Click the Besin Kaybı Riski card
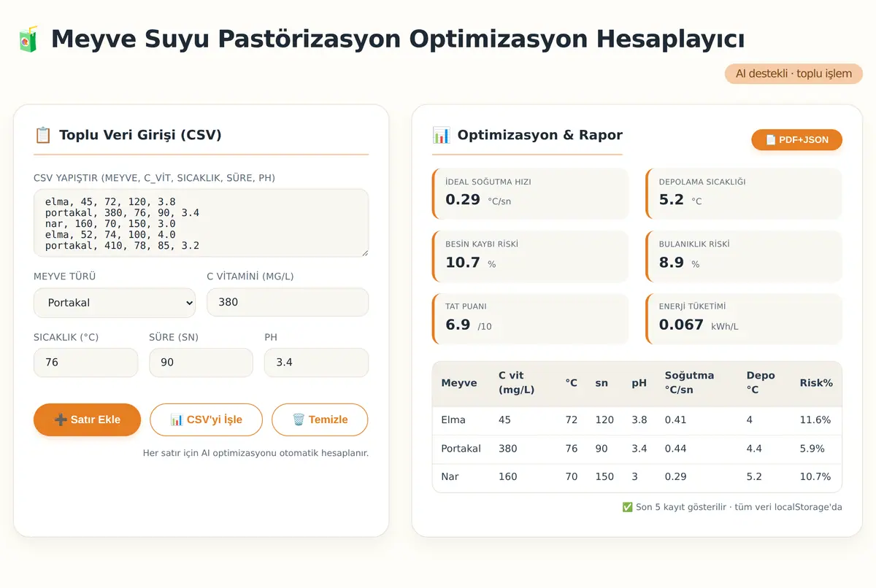Screen dimensions: 876x588 tap(530, 257)
